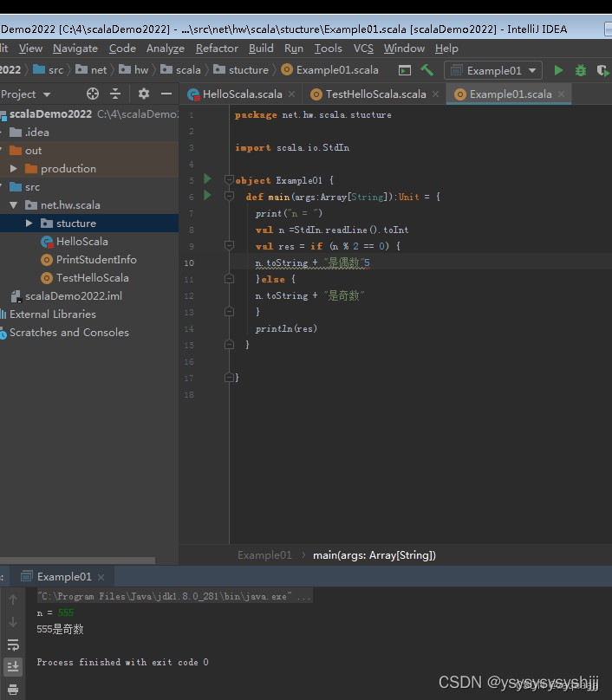Click the run-with-coverage shield icon
Image resolution: width=612 pixels, height=700 pixels.
tap(602, 70)
